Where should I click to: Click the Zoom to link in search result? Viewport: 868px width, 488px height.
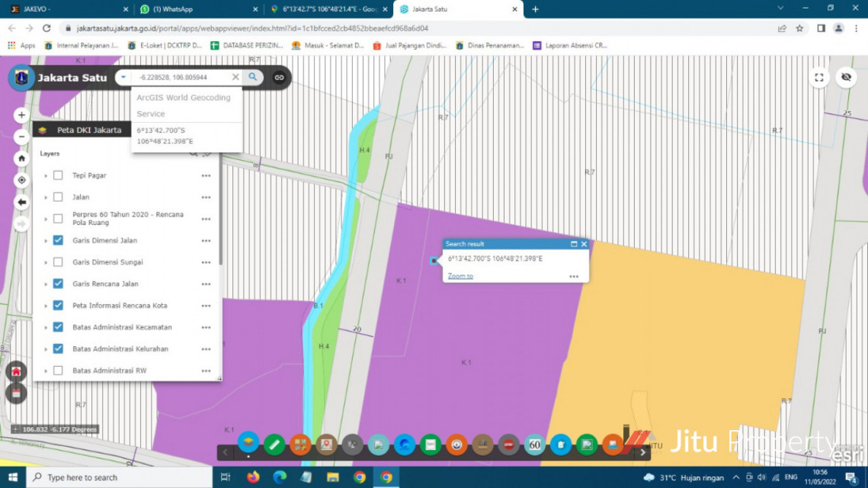point(460,276)
